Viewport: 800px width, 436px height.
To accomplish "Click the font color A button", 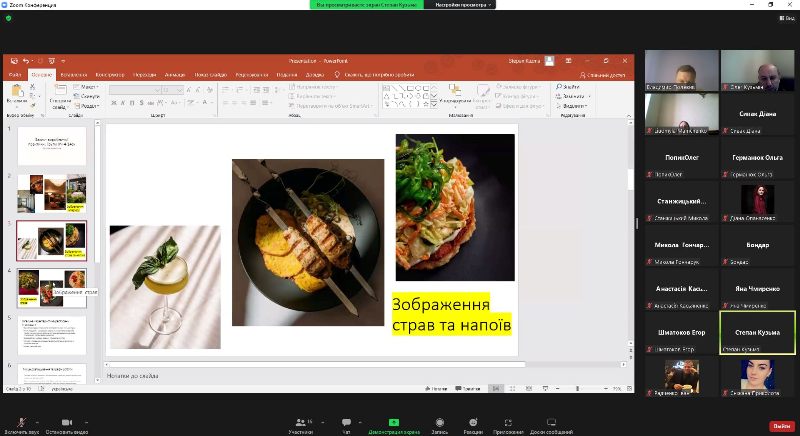I will tap(205, 102).
